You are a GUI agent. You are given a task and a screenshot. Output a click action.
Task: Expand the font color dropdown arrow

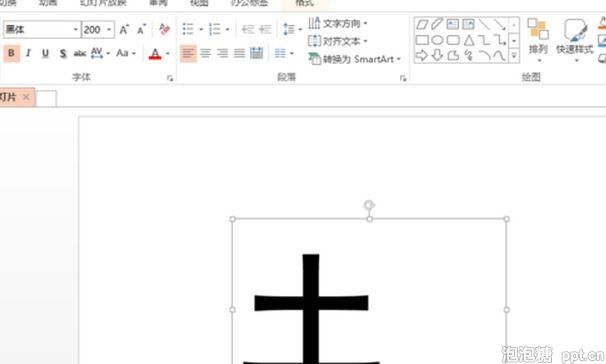168,53
